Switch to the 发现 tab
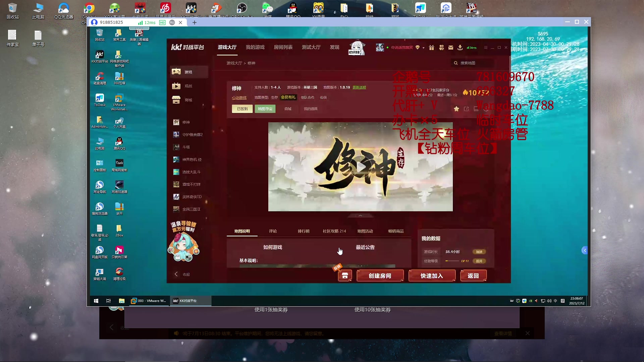The width and height of the screenshot is (644, 362). 334,47
